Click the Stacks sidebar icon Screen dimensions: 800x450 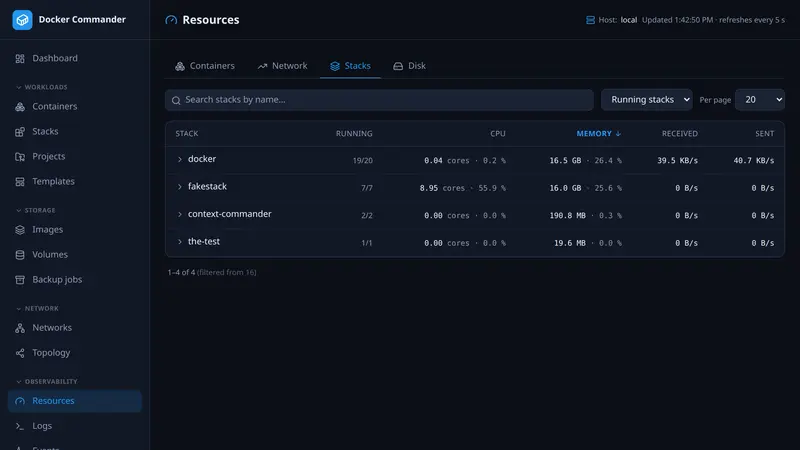pos(20,132)
